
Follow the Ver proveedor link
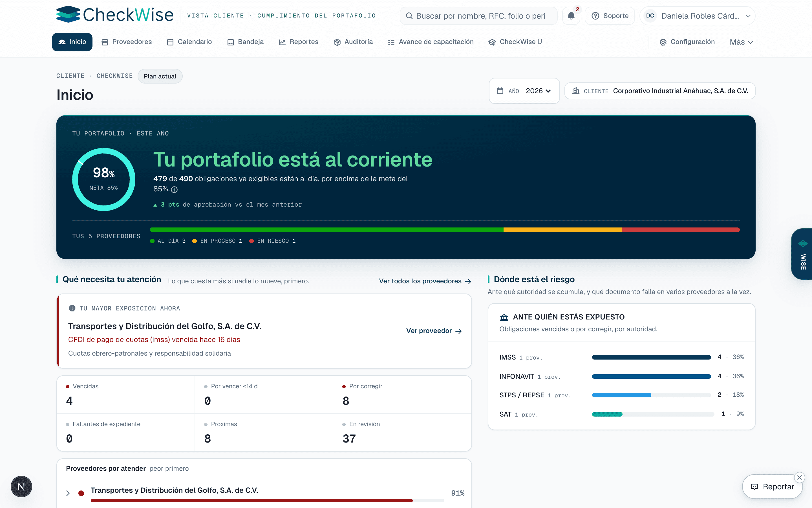click(434, 331)
